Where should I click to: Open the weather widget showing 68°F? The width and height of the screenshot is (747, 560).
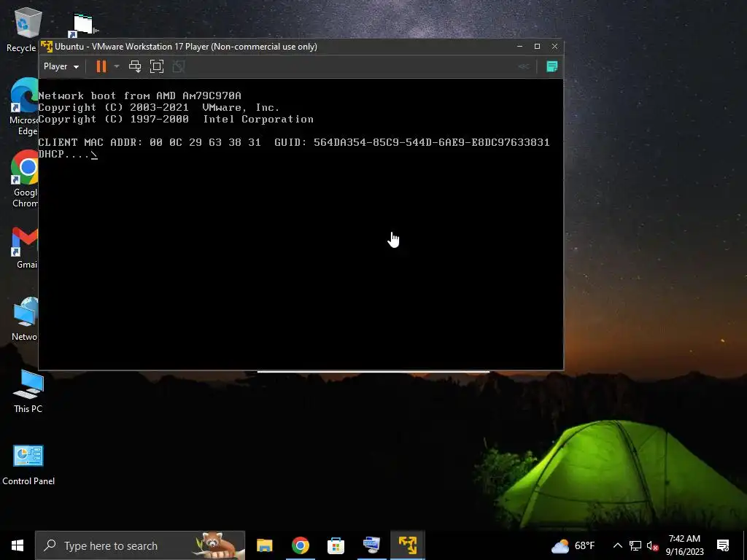573,545
